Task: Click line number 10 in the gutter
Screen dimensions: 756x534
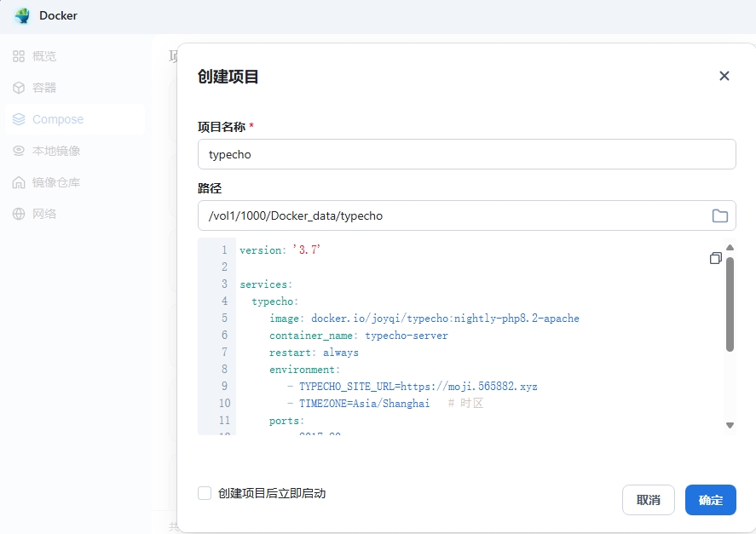Action: 225,403
